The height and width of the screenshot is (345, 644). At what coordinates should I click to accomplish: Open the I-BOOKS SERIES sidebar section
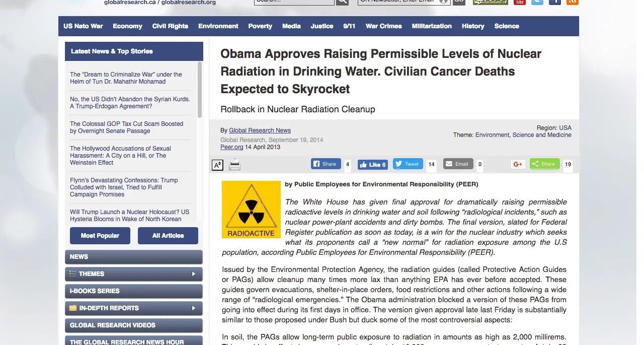[134, 291]
